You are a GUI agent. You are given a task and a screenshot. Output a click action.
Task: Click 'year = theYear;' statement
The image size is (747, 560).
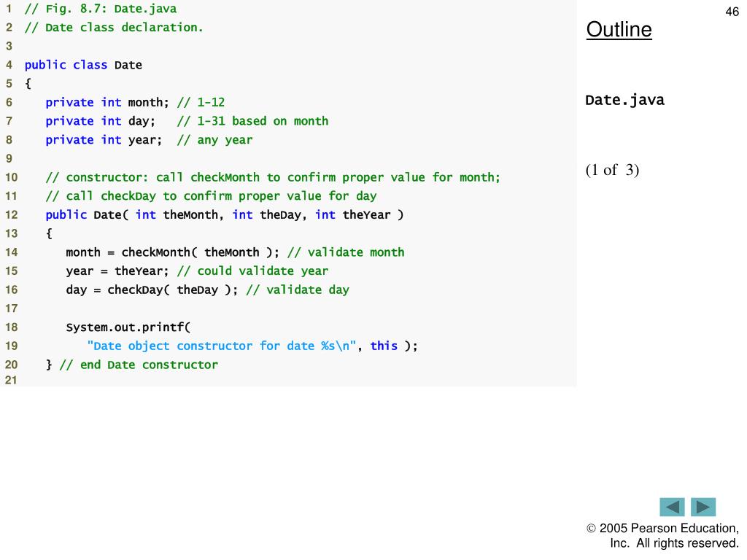pos(117,271)
